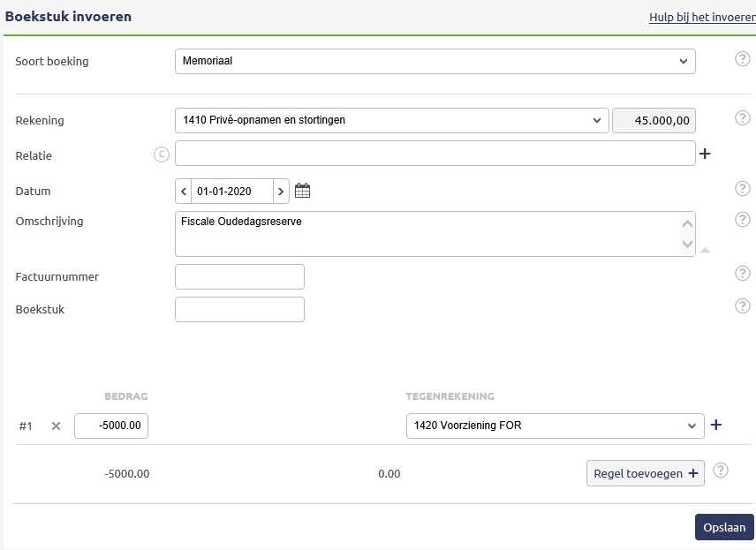
Task: Expand the Soort boeking Memoriaal dropdown
Action: coord(435,61)
